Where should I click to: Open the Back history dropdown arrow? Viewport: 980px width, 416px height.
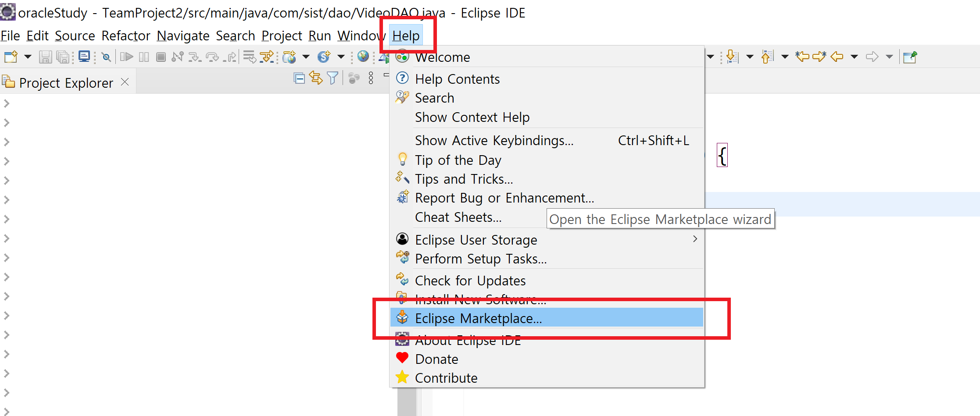[x=854, y=57]
